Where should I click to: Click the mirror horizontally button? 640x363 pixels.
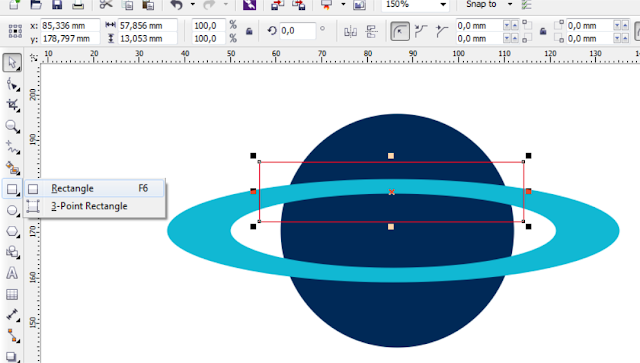351,31
